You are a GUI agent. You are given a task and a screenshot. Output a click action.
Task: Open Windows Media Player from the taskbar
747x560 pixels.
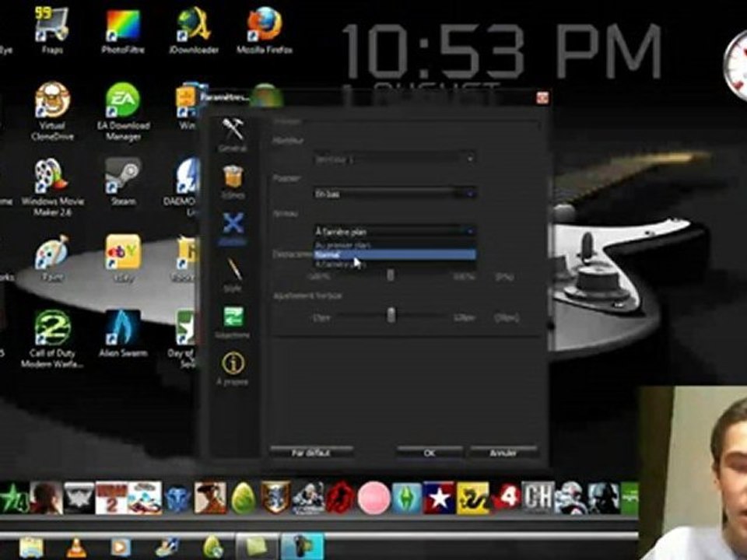120,546
